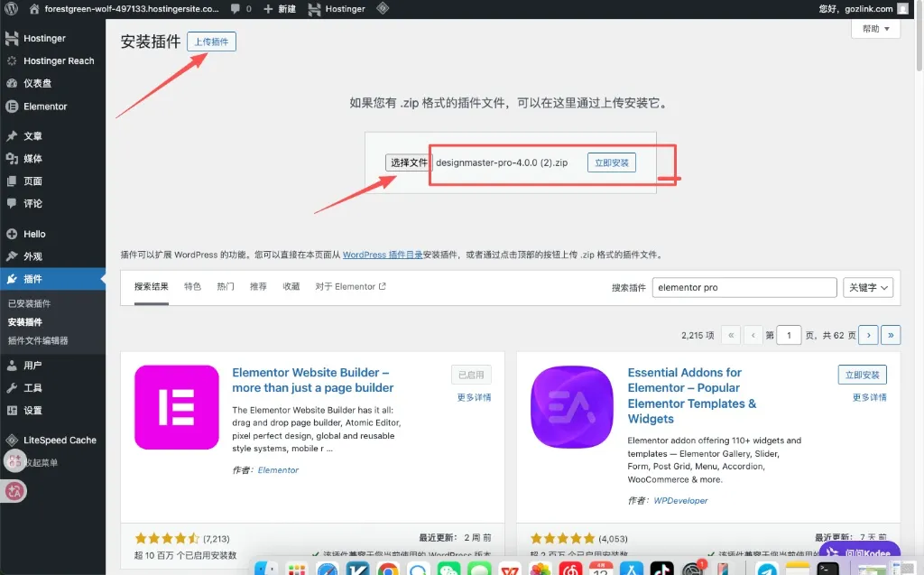Open WeChat from the dock
Viewport: 924px width, 575px height.
tap(449, 570)
